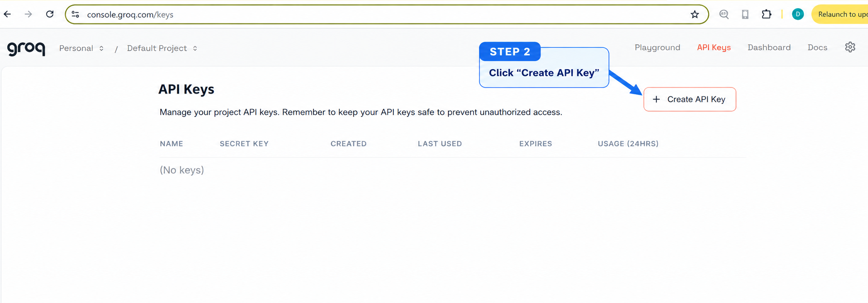Click the address bar showing console.groq.com/keys

tap(386, 14)
